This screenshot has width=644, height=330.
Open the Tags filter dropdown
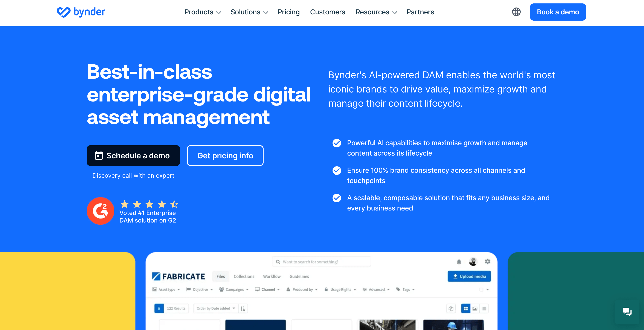[405, 290]
